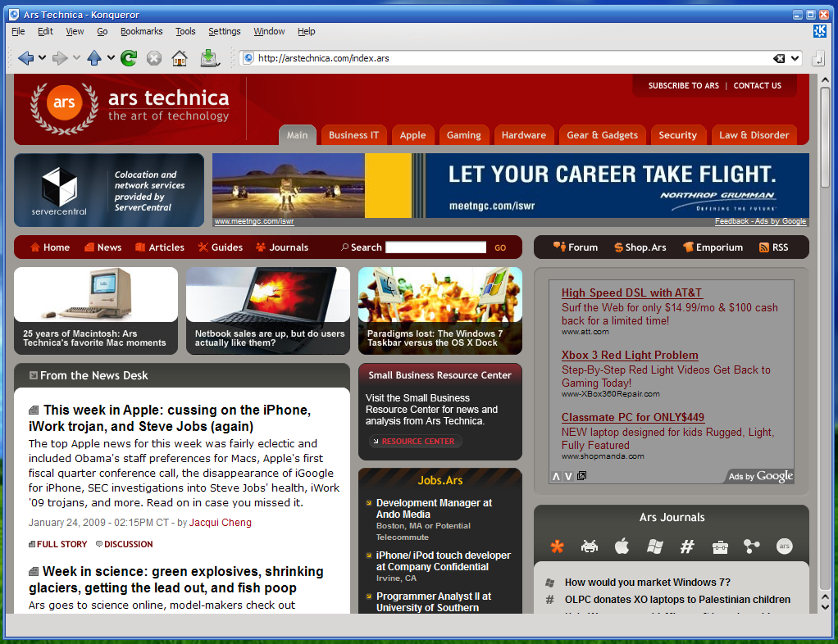Image resolution: width=838 pixels, height=644 pixels.
Task: Click the orange asterisk journal icon
Action: (x=557, y=546)
